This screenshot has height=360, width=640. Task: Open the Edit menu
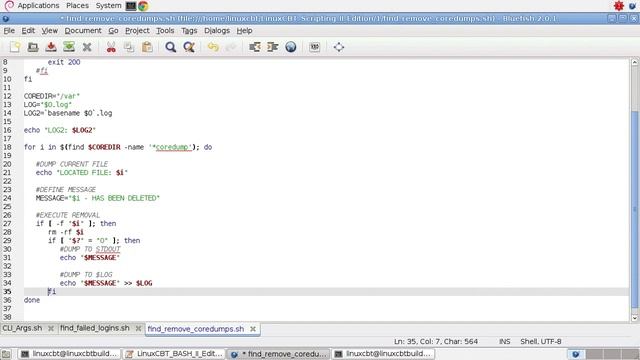pos(28,31)
